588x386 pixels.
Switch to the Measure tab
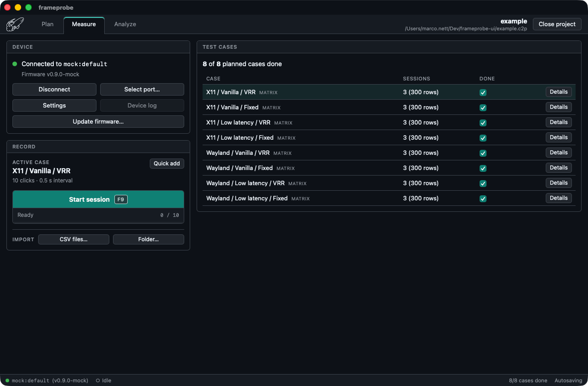pos(84,25)
